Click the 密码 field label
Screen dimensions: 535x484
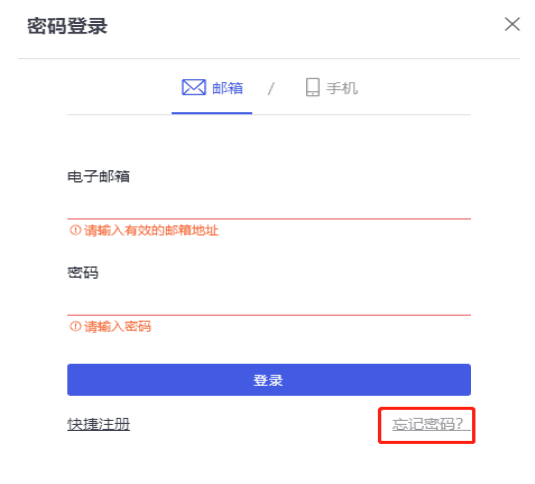83,273
